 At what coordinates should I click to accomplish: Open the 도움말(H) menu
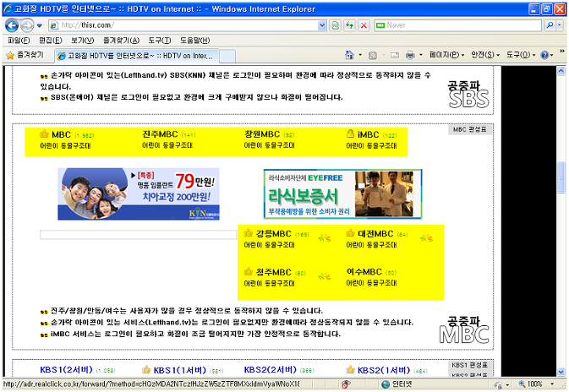coord(194,41)
